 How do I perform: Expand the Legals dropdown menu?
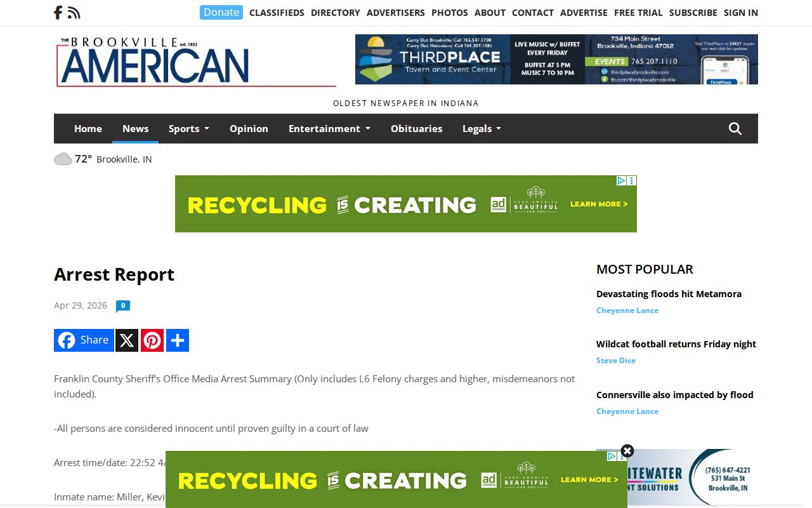[x=481, y=129]
